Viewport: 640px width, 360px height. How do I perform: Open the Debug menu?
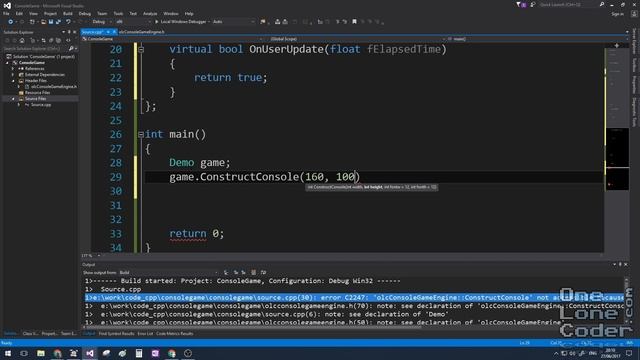[84, 13]
